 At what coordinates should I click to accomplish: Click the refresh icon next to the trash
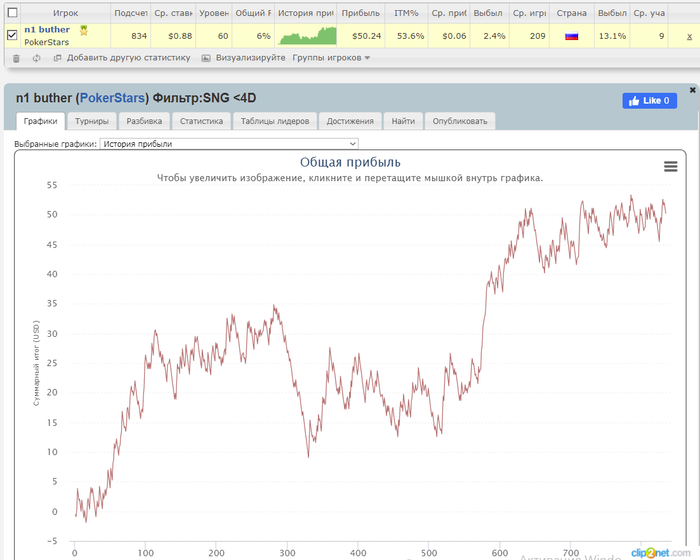tap(36, 58)
